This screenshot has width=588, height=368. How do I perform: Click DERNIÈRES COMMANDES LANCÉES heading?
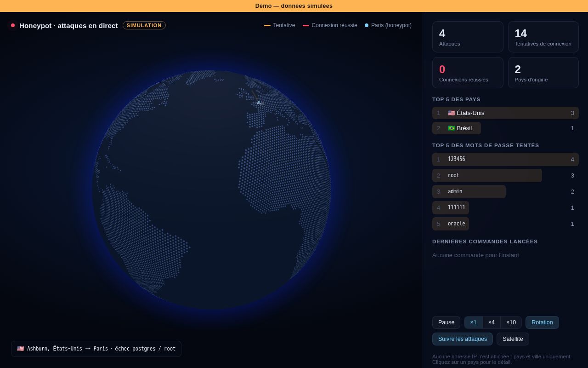pos(485,241)
